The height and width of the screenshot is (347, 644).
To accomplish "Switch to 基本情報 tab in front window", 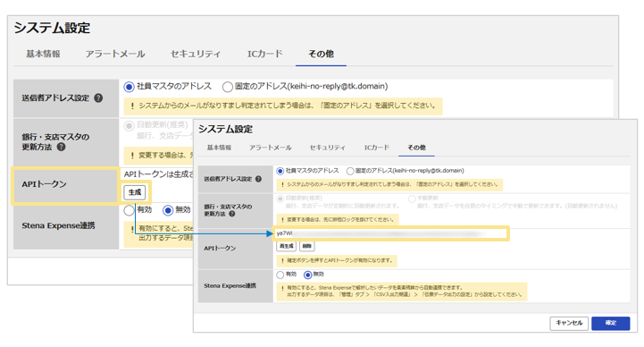I will (219, 148).
